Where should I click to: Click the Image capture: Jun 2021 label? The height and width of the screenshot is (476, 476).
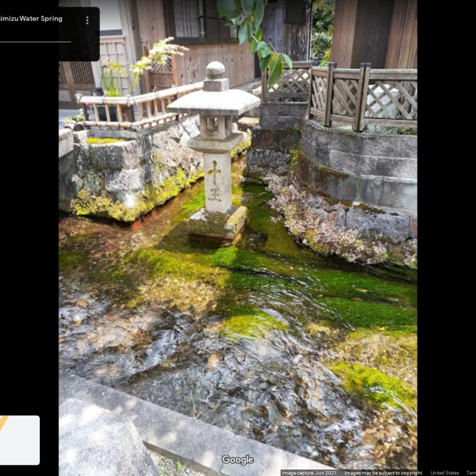tap(309, 473)
